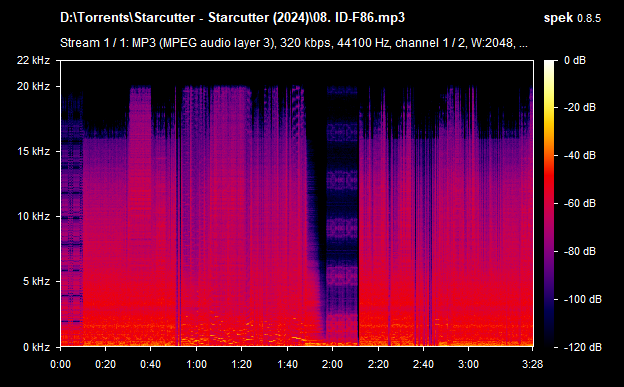624x387 pixels.
Task: Click the Stream 1 / 1 MP3 info line
Action: (x=294, y=43)
